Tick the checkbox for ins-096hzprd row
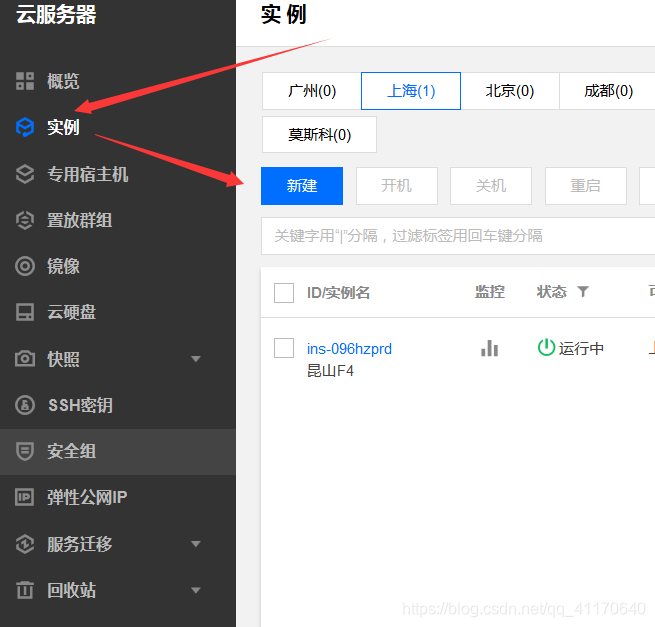 tap(284, 348)
